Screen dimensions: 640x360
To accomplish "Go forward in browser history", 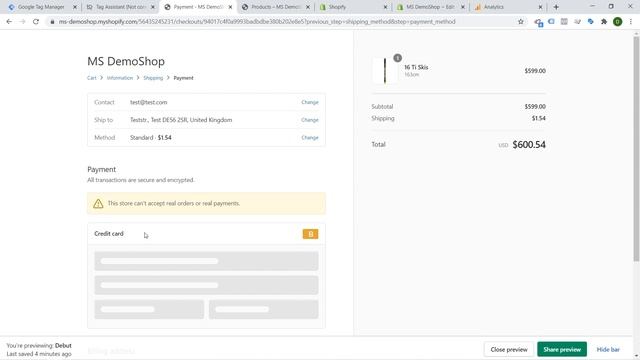I will coord(22,22).
